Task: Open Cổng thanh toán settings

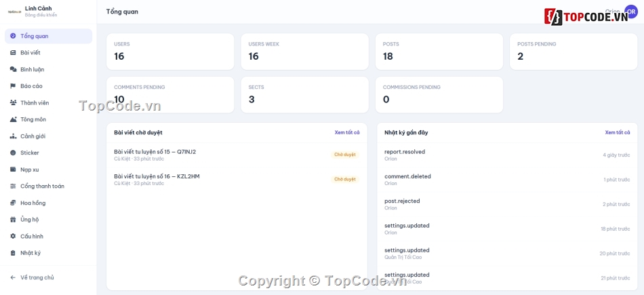Action: [x=48, y=186]
